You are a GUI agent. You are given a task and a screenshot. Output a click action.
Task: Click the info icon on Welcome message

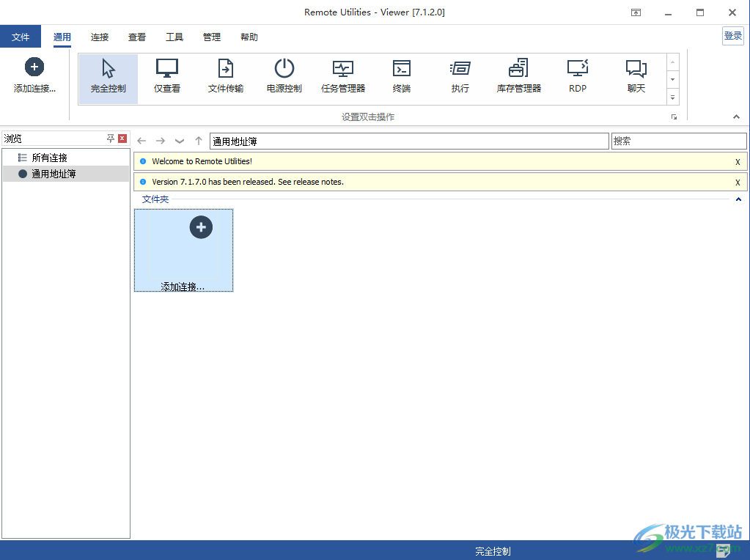[x=142, y=161]
